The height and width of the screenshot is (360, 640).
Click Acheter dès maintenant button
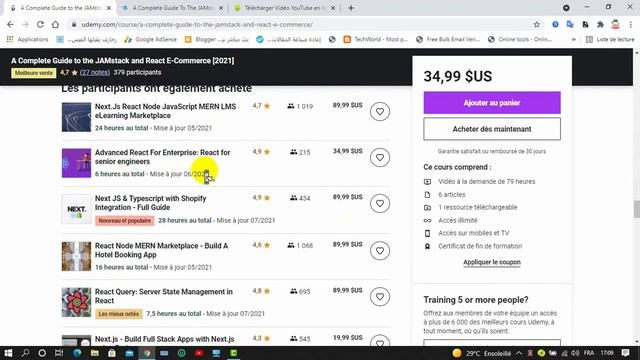click(492, 129)
